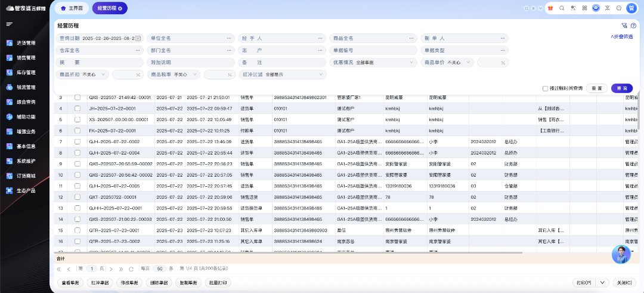Refresh the table using the pagination refresh icon
Screen dimensions: 644x293
131,269
